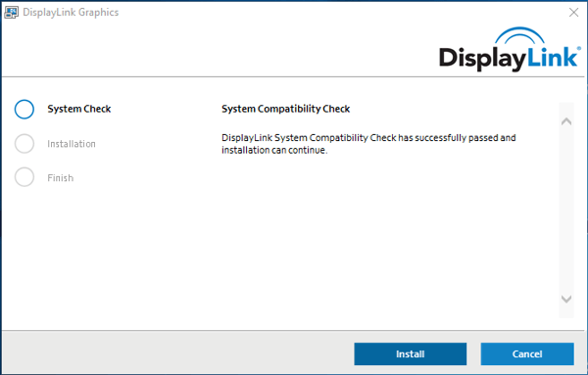Click the blue 'Link' part of the logo
The height and width of the screenshot is (375, 588).
pyautogui.click(x=553, y=57)
